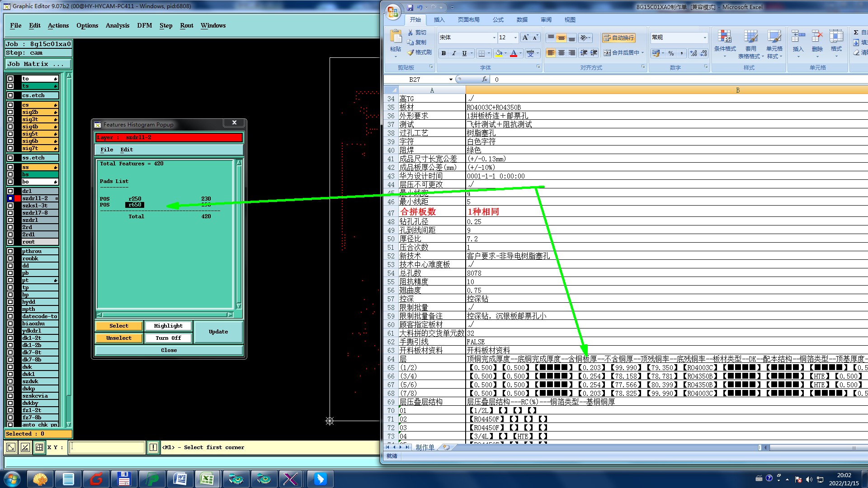Switch to the 页面布局 ribbon tab
The image size is (868, 488).
click(x=468, y=20)
